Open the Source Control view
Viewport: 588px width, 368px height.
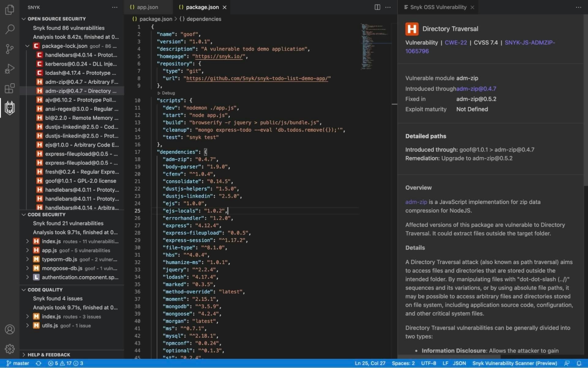coord(9,49)
